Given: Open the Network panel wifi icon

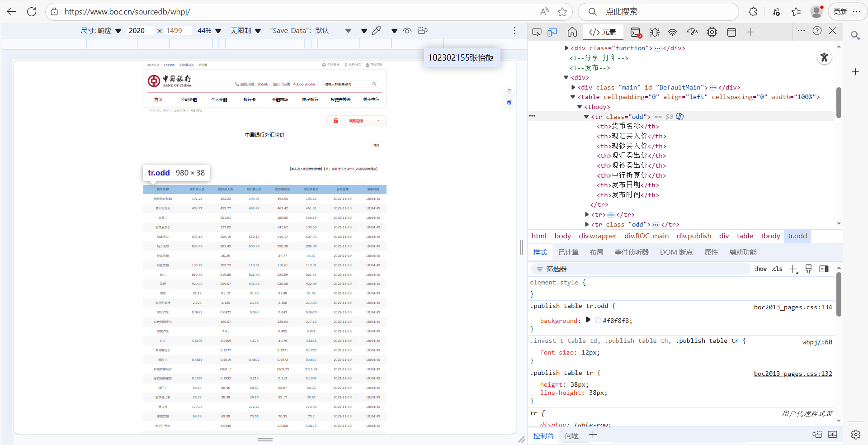Looking at the screenshot, I should tap(673, 32).
